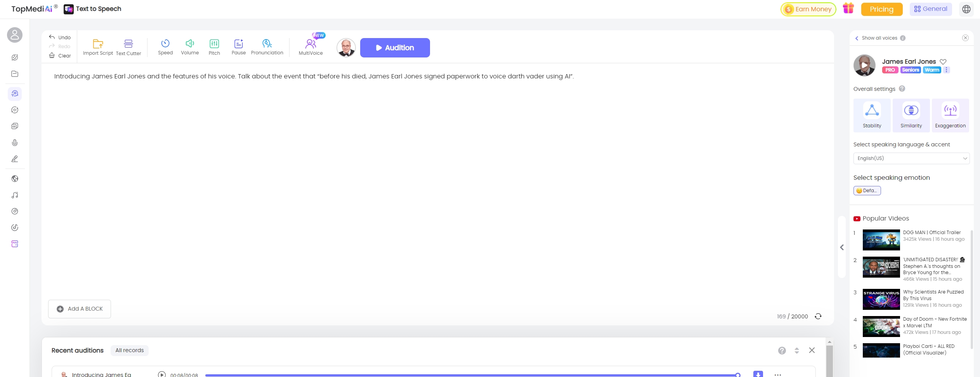The height and width of the screenshot is (377, 980).
Task: Open help for Recent auditions
Action: coord(782,351)
